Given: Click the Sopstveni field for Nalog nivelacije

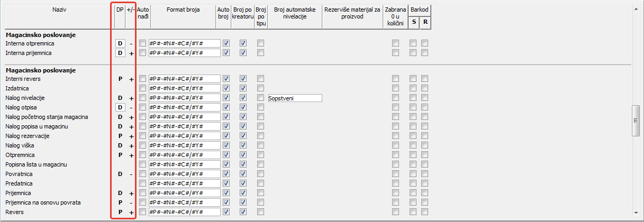Looking at the screenshot, I should click(295, 98).
